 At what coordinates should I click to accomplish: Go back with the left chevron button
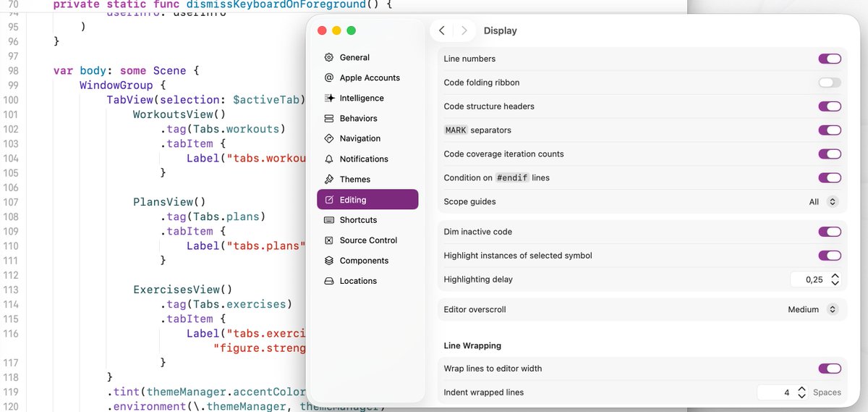point(442,30)
